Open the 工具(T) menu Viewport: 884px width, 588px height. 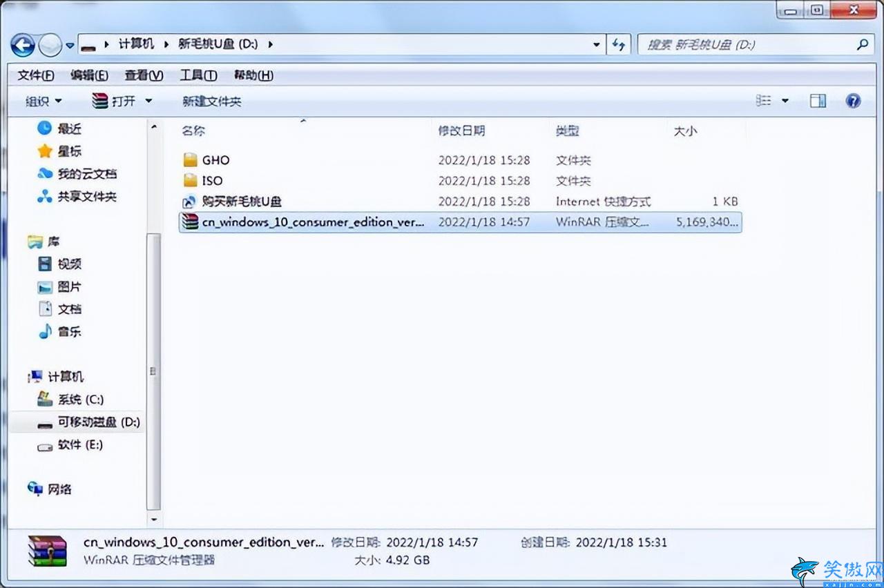(x=198, y=75)
